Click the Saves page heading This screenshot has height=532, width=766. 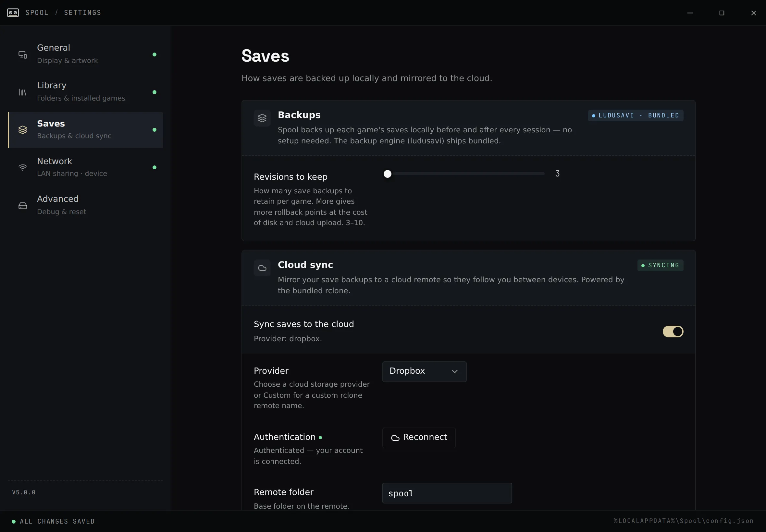266,56
